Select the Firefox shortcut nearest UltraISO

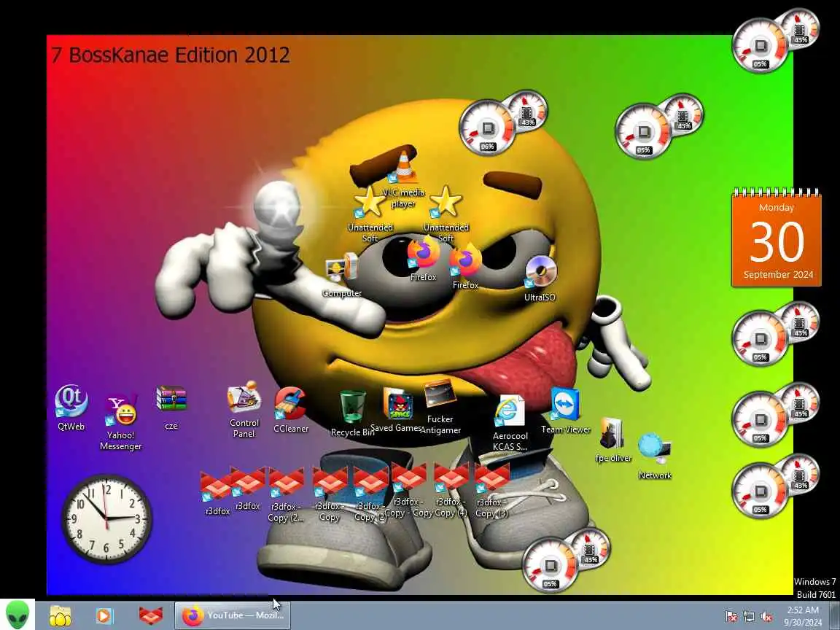[x=465, y=268]
